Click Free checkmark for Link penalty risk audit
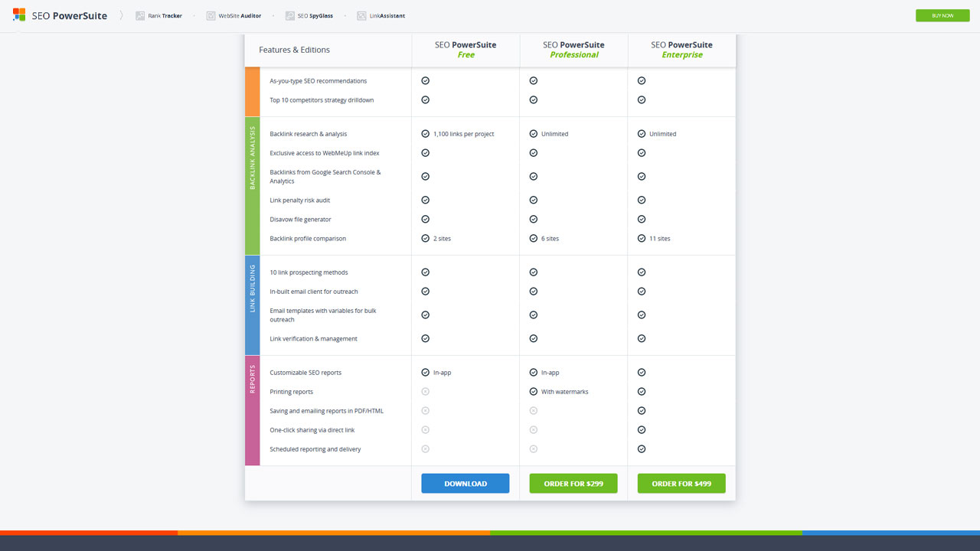Screen dimensions: 980x551 (426, 200)
